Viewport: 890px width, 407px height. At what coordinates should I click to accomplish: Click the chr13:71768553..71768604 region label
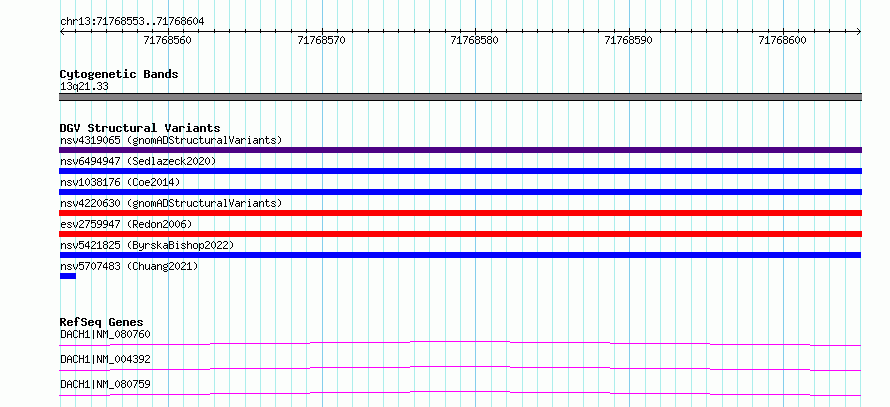pyautogui.click(x=132, y=22)
